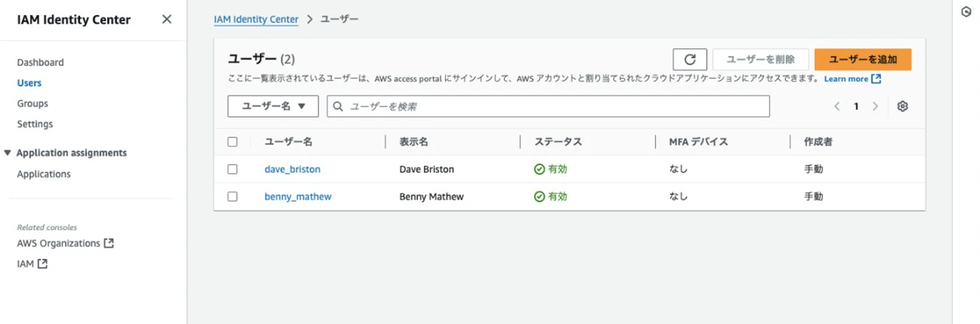
Task: Click the ユーザーを検索 search field
Action: [555, 106]
